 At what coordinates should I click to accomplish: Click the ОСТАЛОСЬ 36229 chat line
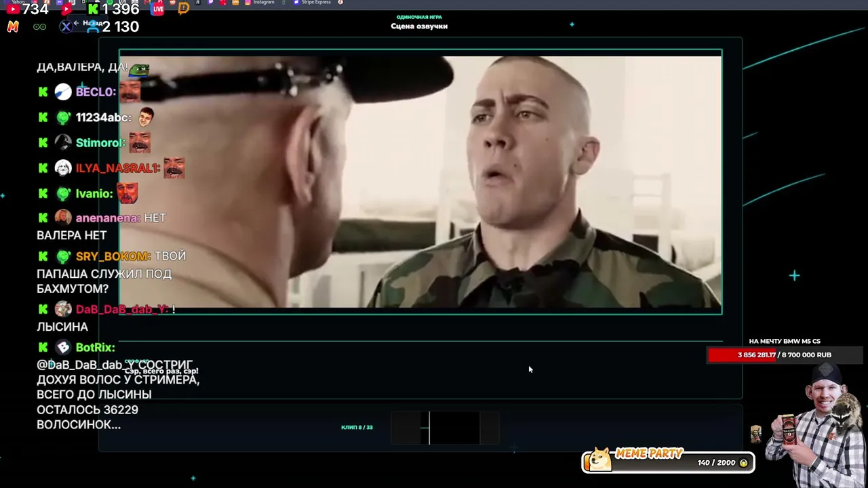(87, 410)
